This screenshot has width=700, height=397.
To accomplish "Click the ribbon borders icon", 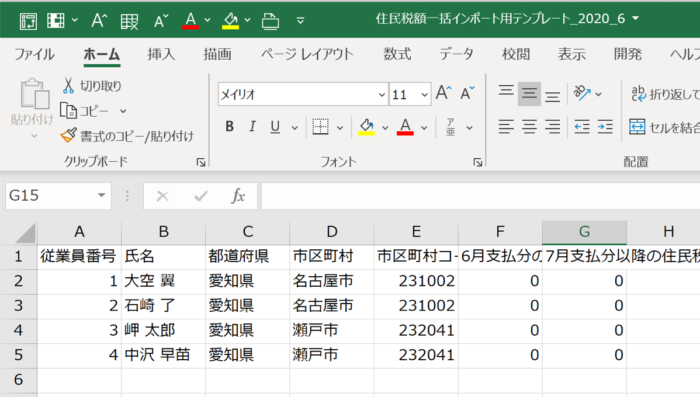I will tap(320, 127).
